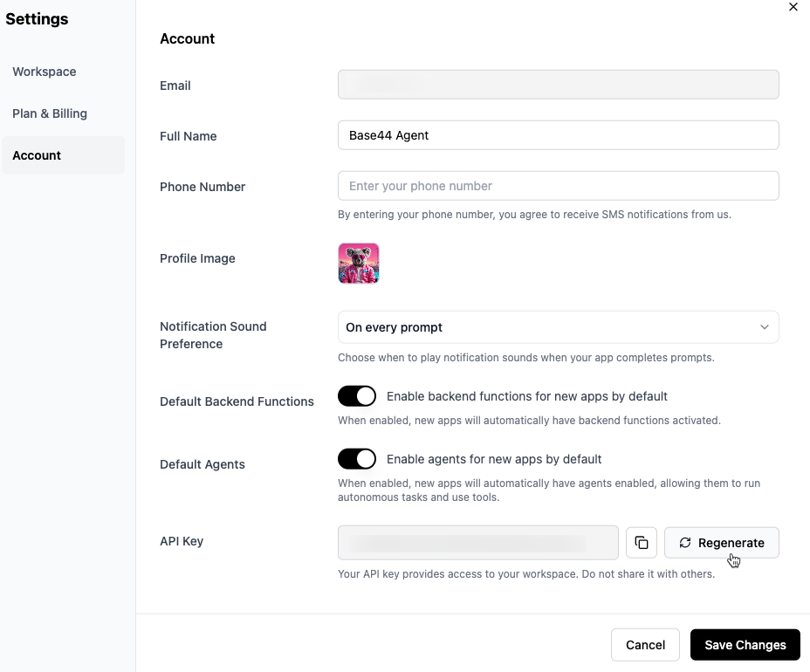This screenshot has height=672, width=810.
Task: Select the Account section in sidebar
Action: click(37, 155)
